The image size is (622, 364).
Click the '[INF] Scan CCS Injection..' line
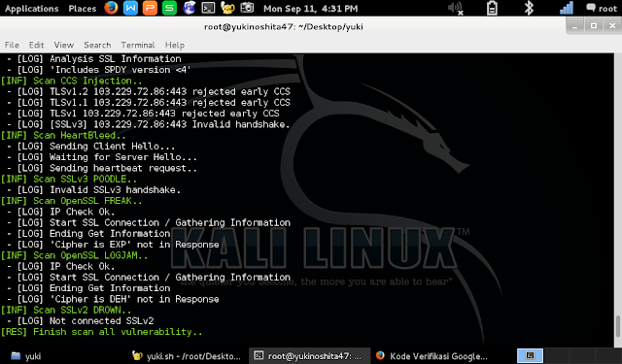coord(71,81)
